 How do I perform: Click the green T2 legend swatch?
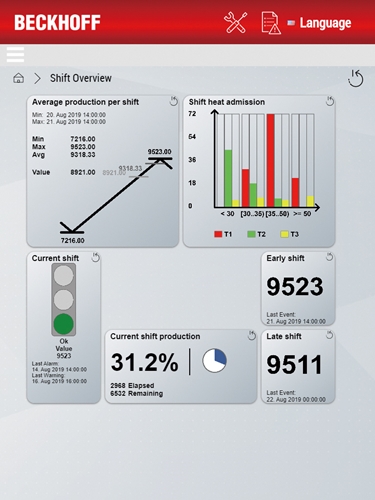251,234
